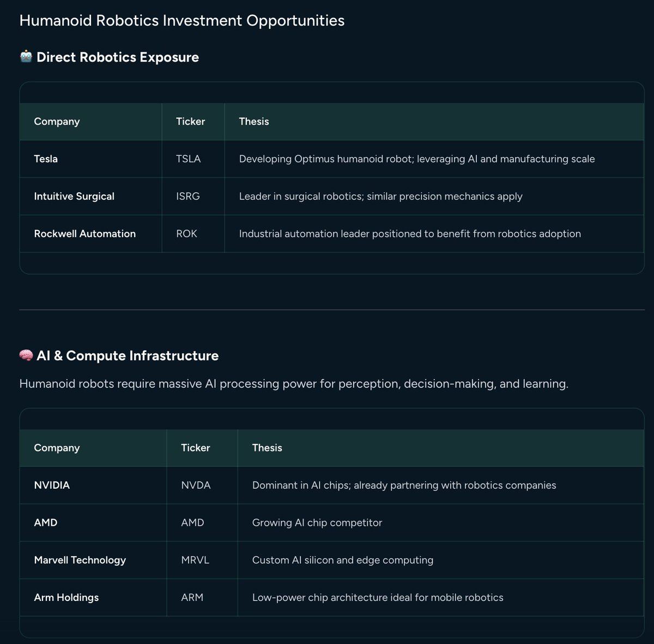
Task: Select the MRVL ticker symbol
Action: tap(195, 560)
